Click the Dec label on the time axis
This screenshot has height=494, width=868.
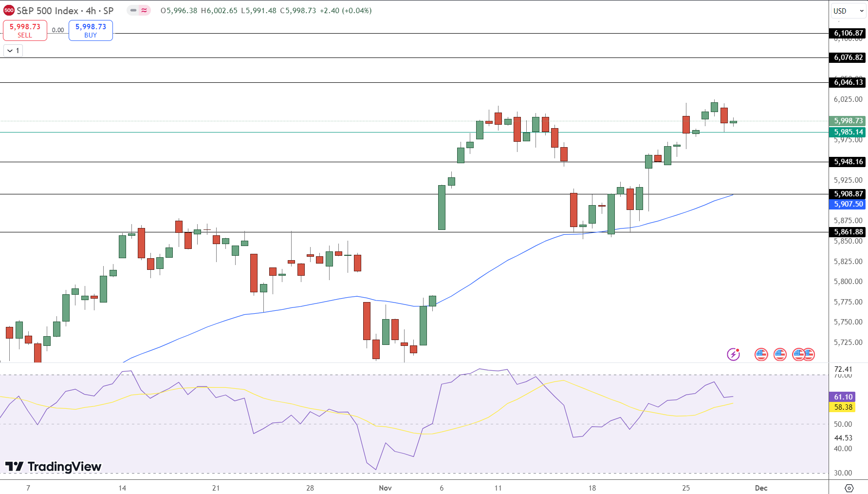761,488
